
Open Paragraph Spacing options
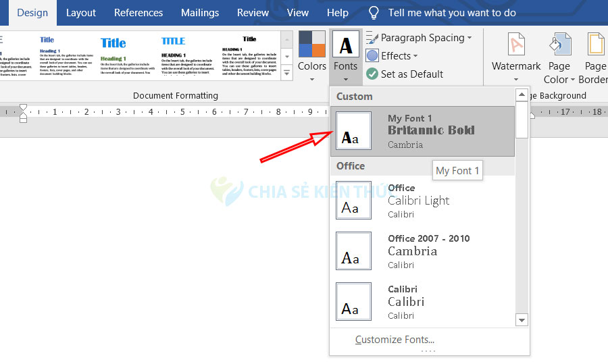[419, 38]
